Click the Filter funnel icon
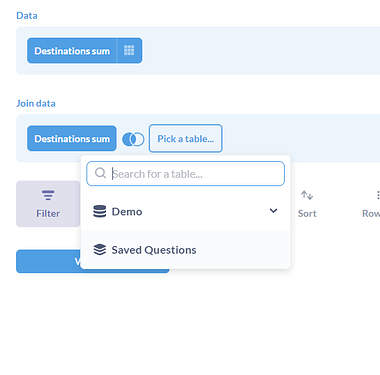Image resolution: width=380 pixels, height=375 pixels. pyautogui.click(x=48, y=195)
